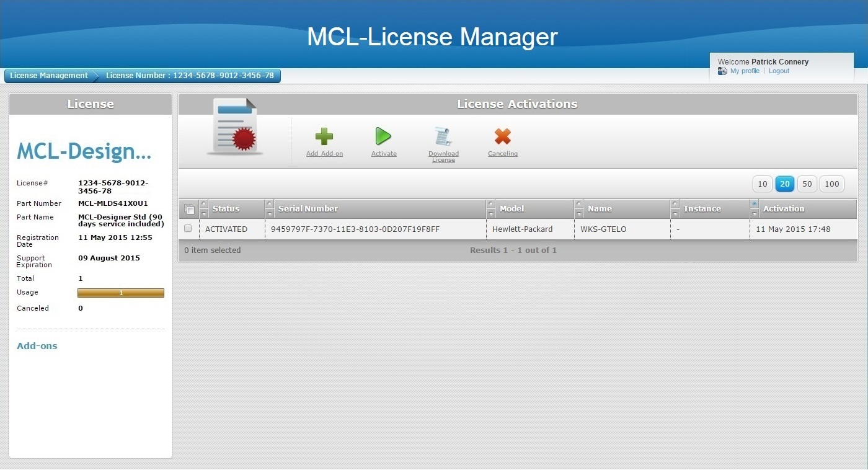This screenshot has height=470, width=868.
Task: Click the select-all icon in table header
Action: coord(189,210)
